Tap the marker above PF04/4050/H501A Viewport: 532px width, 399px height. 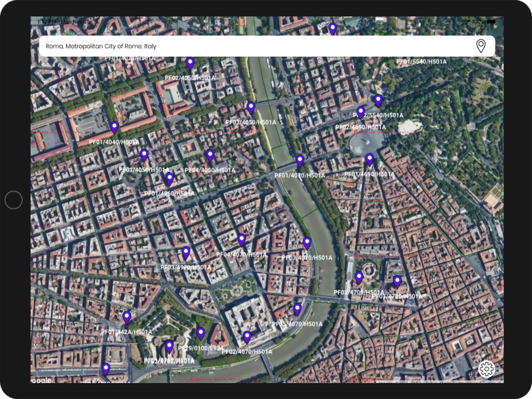pos(210,155)
